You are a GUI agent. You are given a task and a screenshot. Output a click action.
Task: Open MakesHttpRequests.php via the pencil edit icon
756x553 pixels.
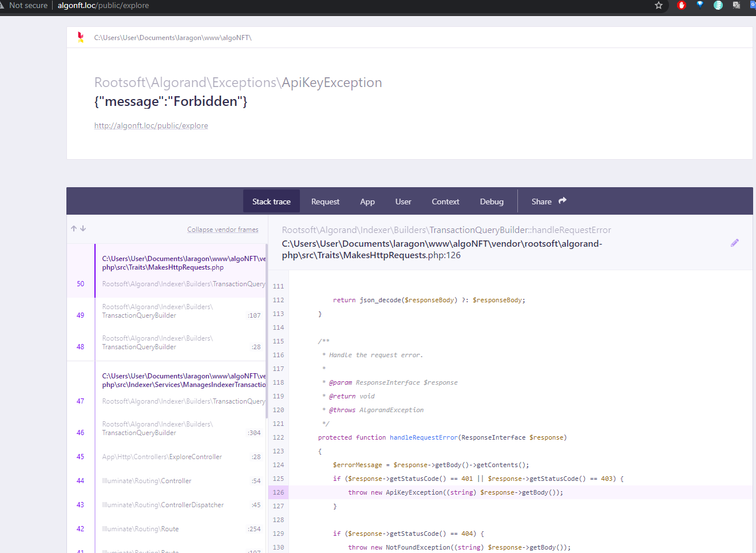click(735, 243)
